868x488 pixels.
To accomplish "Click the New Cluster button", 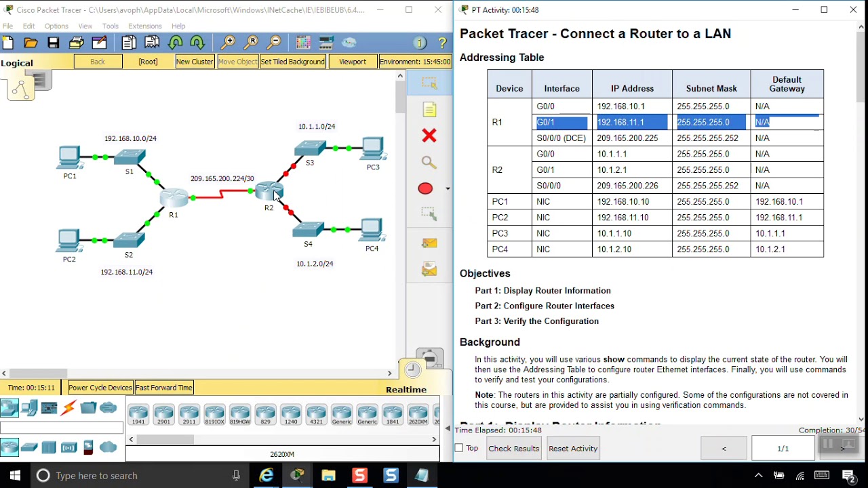I will 195,62.
